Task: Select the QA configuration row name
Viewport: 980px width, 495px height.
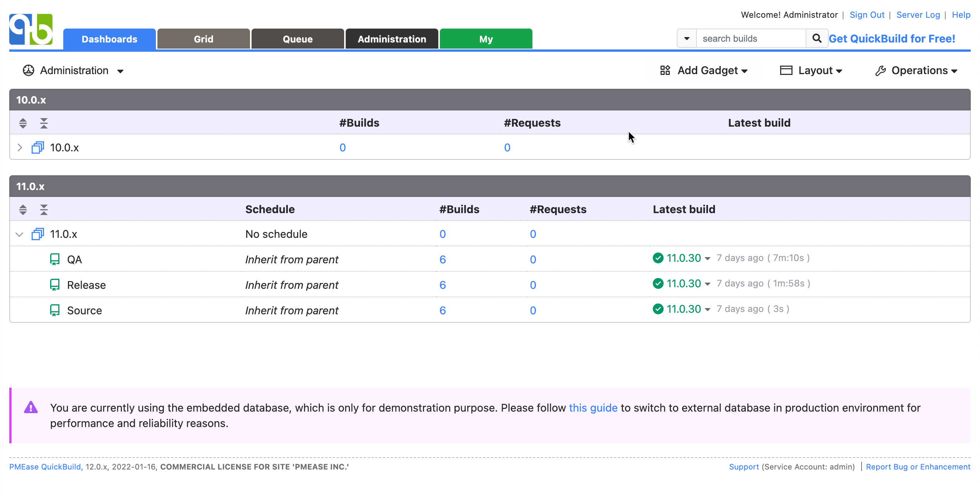Action: point(74,259)
